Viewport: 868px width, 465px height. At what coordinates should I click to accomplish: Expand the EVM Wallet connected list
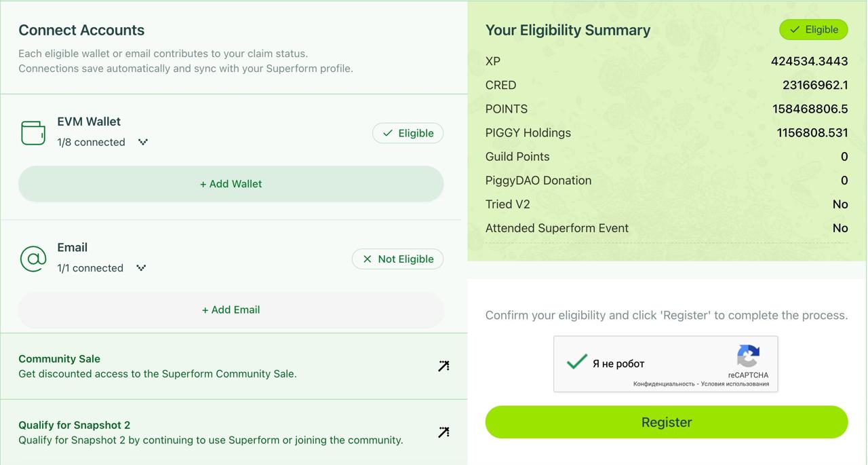point(143,142)
